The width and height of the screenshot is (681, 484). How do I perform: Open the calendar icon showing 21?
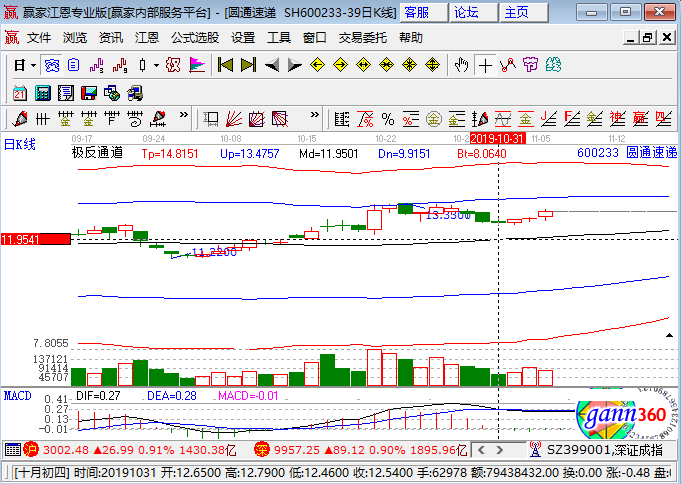20,93
